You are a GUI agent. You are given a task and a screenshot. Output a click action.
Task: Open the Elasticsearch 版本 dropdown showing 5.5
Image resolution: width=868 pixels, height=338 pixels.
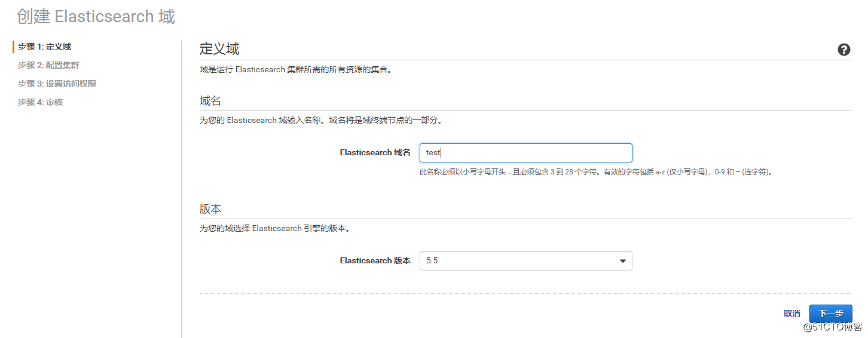[x=526, y=261]
